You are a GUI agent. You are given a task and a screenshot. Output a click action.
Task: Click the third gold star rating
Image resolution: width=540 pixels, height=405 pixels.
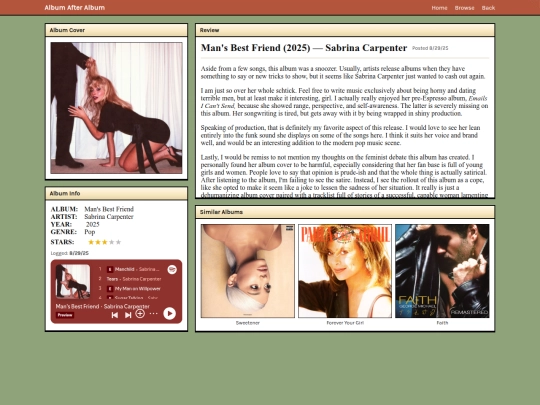point(105,242)
